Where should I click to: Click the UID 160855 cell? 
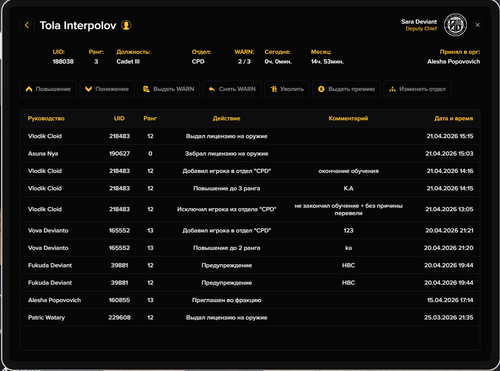[x=119, y=300]
